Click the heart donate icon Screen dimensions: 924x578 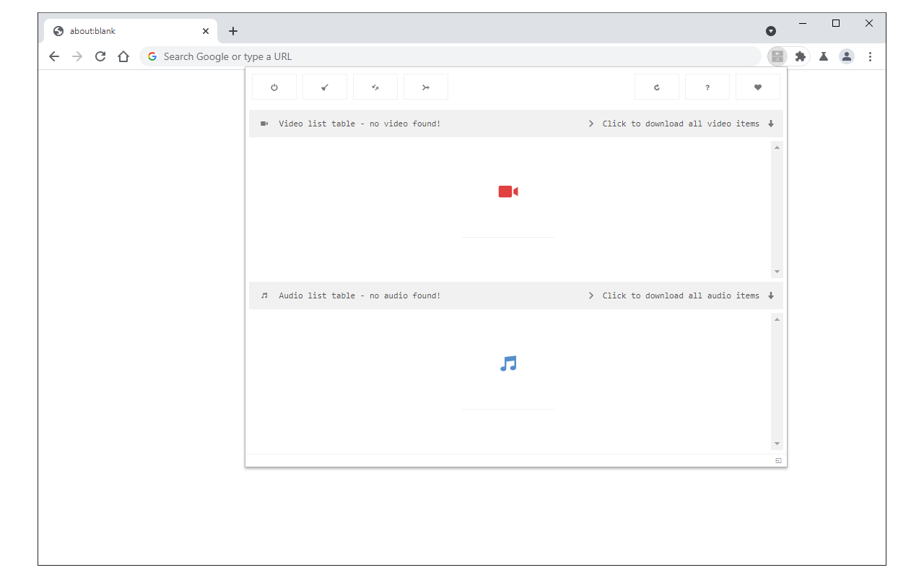point(757,86)
